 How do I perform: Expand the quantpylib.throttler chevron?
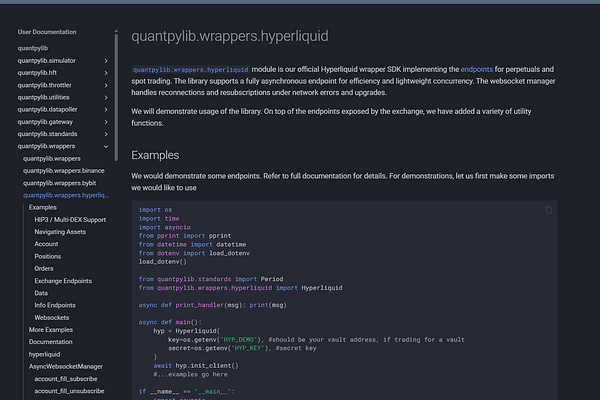click(x=106, y=85)
